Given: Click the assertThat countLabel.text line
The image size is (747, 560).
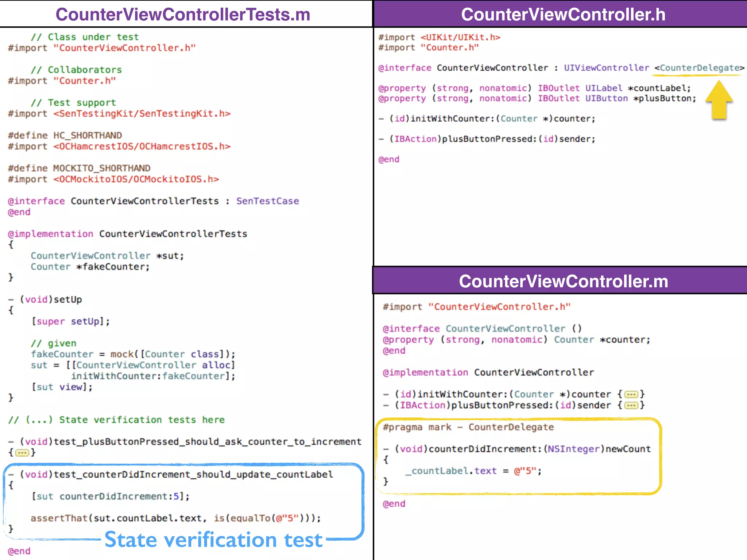Looking at the screenshot, I should 176,518.
